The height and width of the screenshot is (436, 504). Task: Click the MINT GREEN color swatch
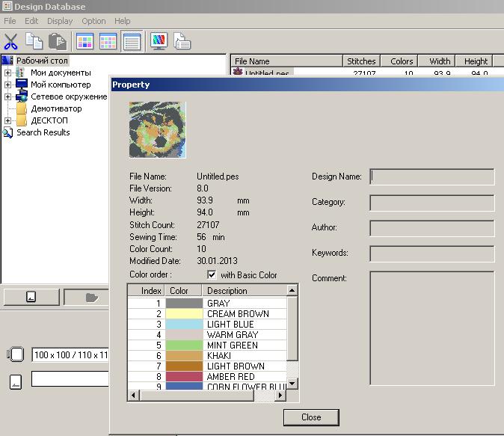tap(184, 346)
